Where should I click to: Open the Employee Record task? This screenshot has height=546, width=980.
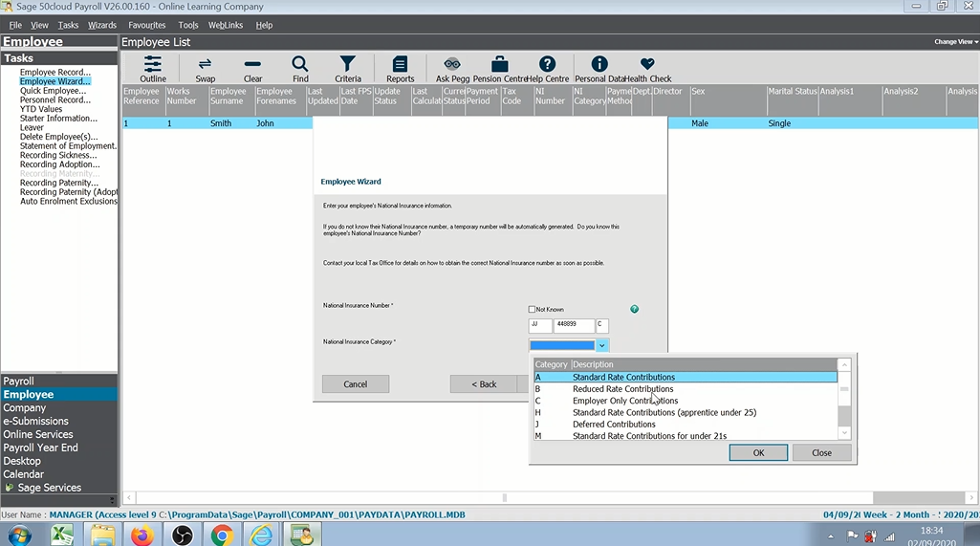pyautogui.click(x=55, y=72)
